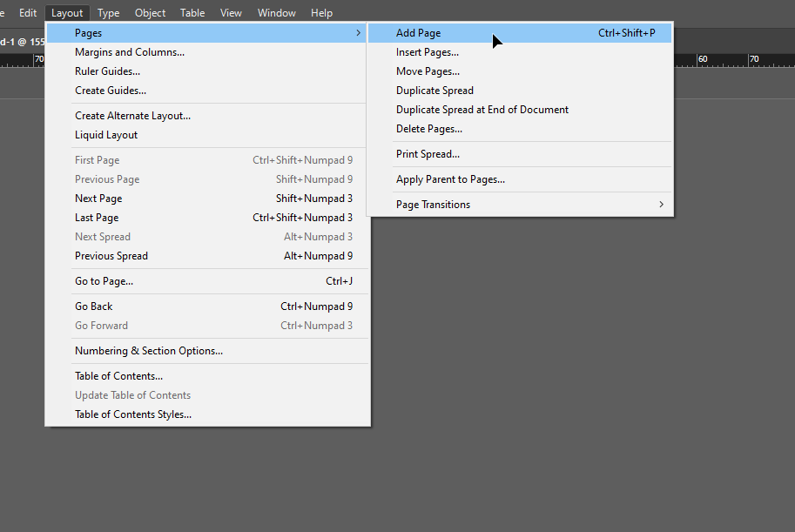795x532 pixels.
Task: Open the Type menu in menu bar
Action: click(x=109, y=13)
